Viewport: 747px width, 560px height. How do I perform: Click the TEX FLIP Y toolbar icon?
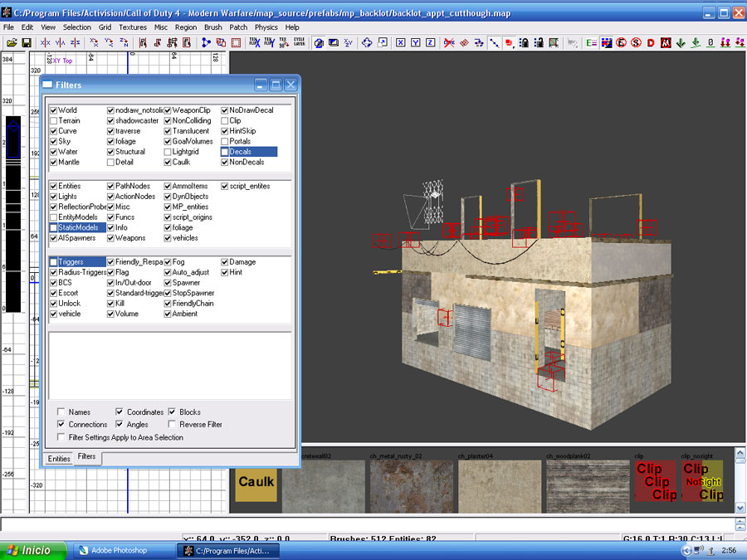tap(269, 43)
